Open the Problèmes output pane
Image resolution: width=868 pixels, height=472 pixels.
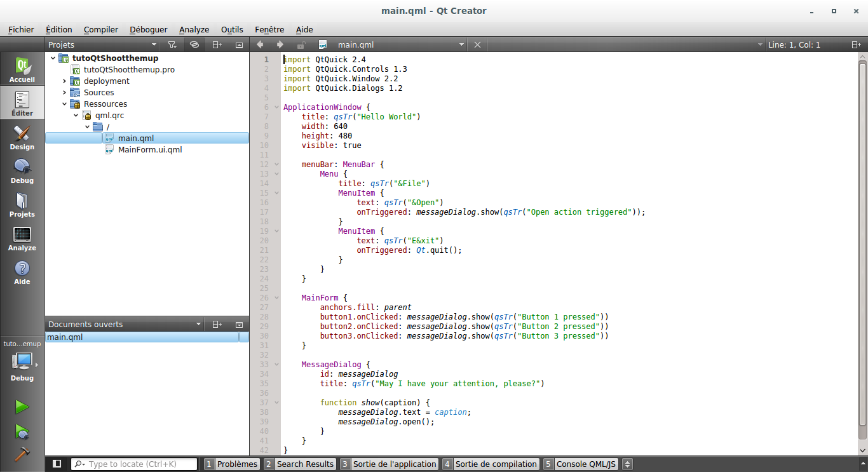pyautogui.click(x=236, y=464)
